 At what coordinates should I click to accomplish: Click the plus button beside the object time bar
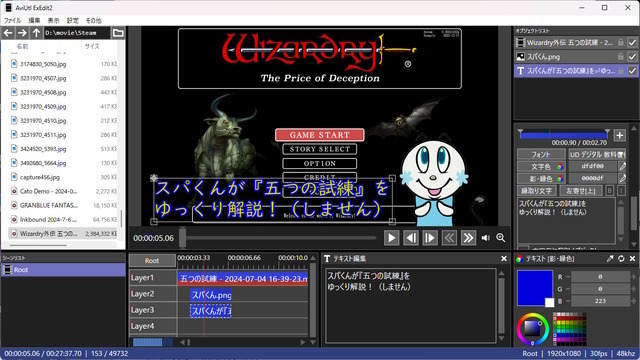point(620,135)
